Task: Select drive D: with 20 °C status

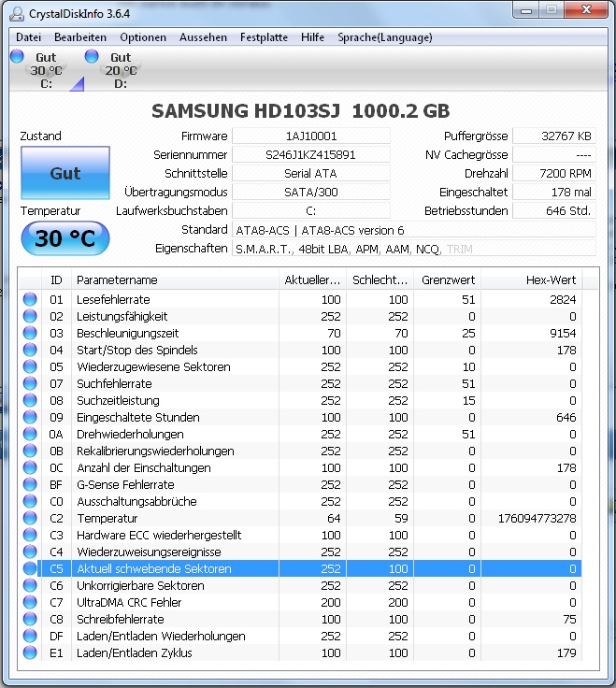Action: 121,70
